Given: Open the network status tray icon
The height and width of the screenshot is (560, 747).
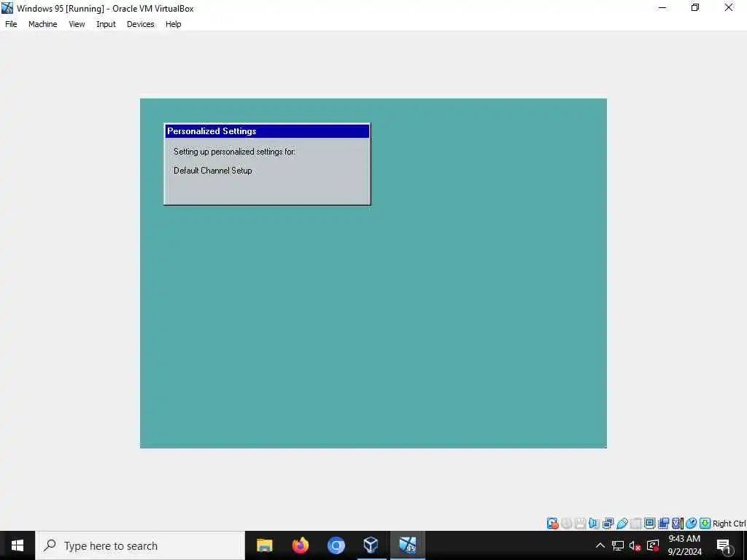Looking at the screenshot, I should [x=618, y=545].
